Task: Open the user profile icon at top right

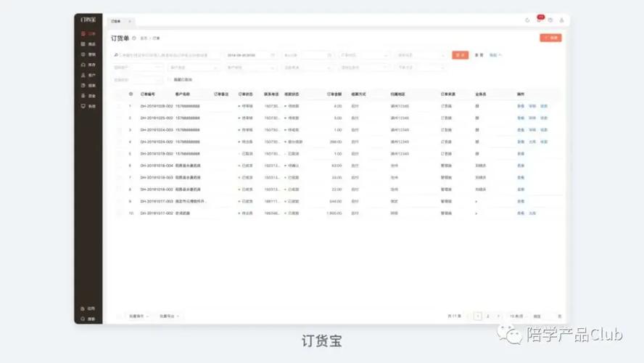Action: [x=561, y=20]
